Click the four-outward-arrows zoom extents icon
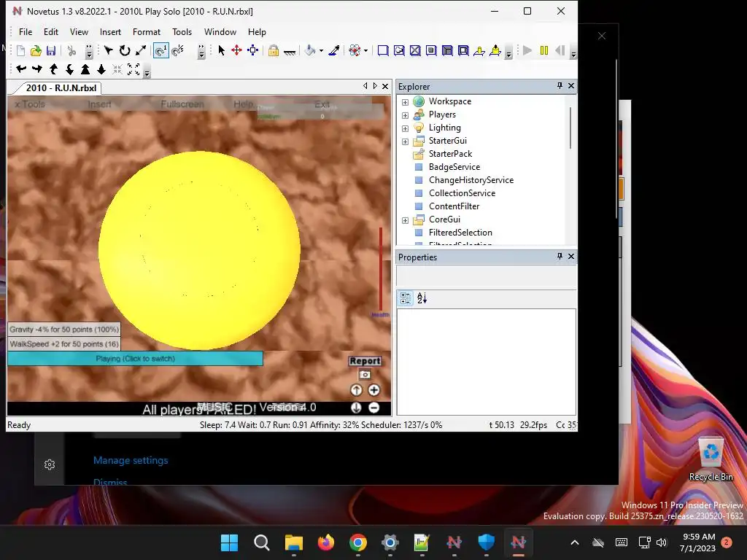 pyautogui.click(x=134, y=69)
